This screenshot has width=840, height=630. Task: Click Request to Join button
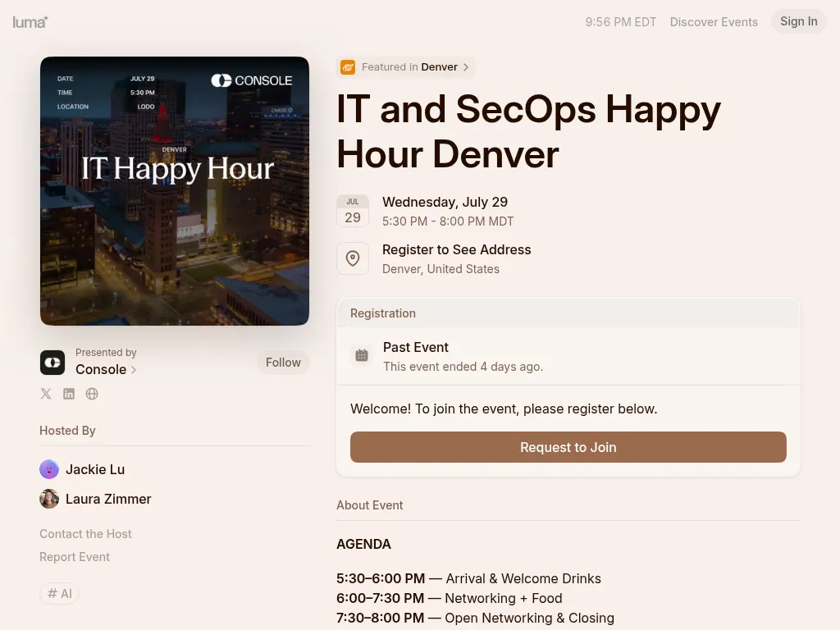pos(568,447)
